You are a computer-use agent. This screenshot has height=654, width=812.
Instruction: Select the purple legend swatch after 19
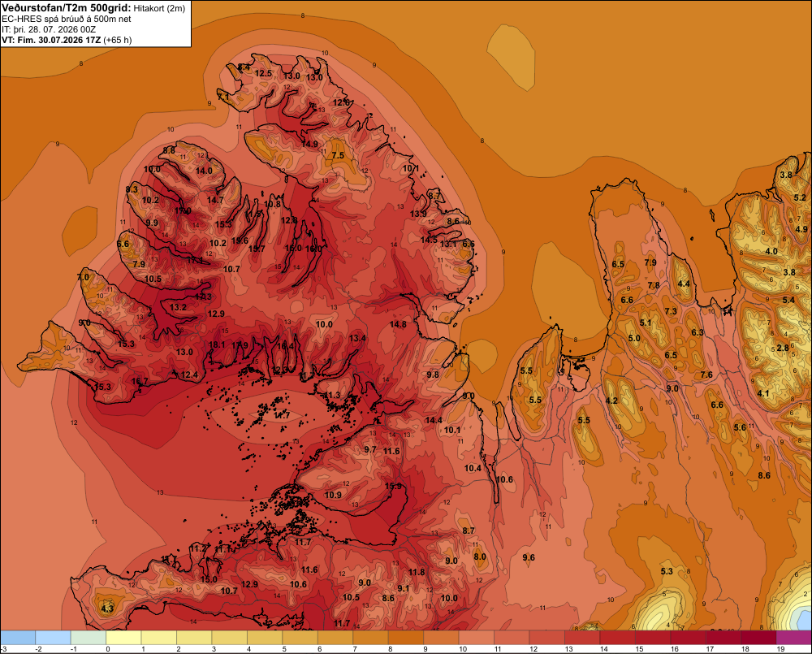794,638
